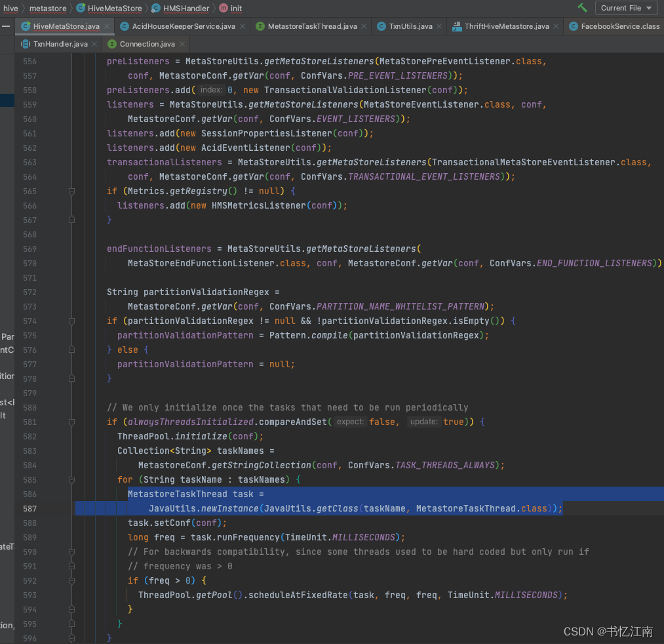The width and height of the screenshot is (664, 644).
Task: Click scheduleAtFixedRate on line 593
Action: pos(298,595)
